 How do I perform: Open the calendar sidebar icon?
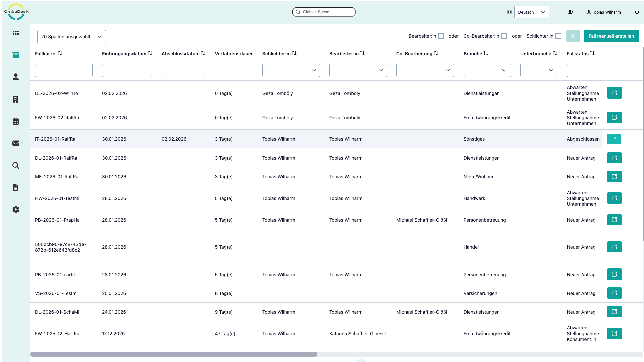(16, 121)
